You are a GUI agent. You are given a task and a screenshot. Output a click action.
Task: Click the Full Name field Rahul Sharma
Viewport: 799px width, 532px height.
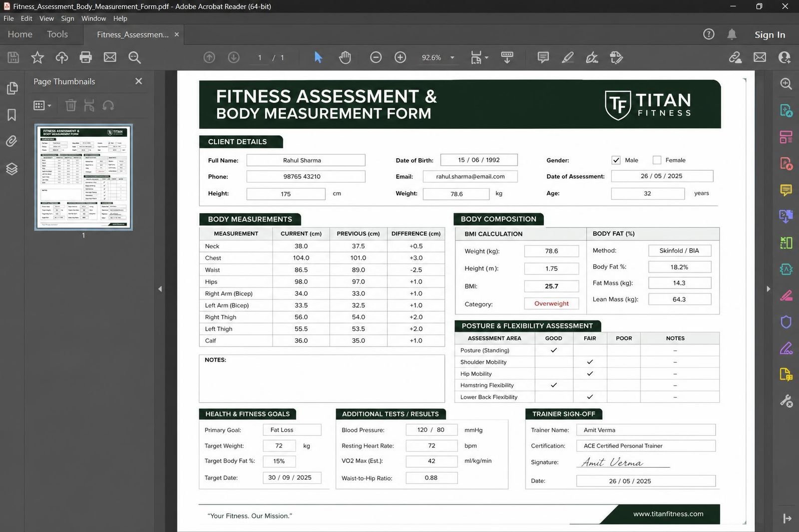306,160
